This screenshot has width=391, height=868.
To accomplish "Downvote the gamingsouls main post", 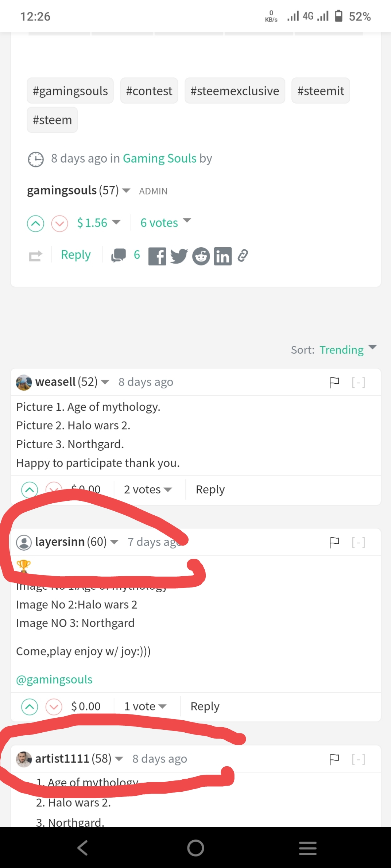I will tap(60, 224).
